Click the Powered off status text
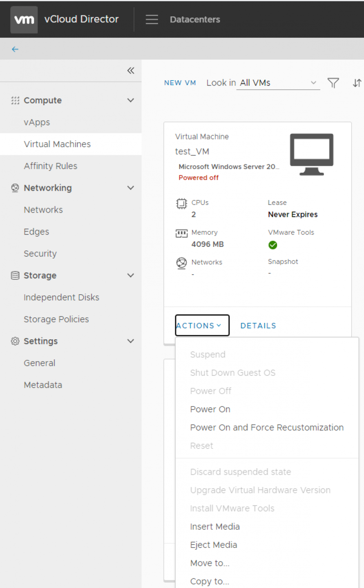 (x=198, y=178)
